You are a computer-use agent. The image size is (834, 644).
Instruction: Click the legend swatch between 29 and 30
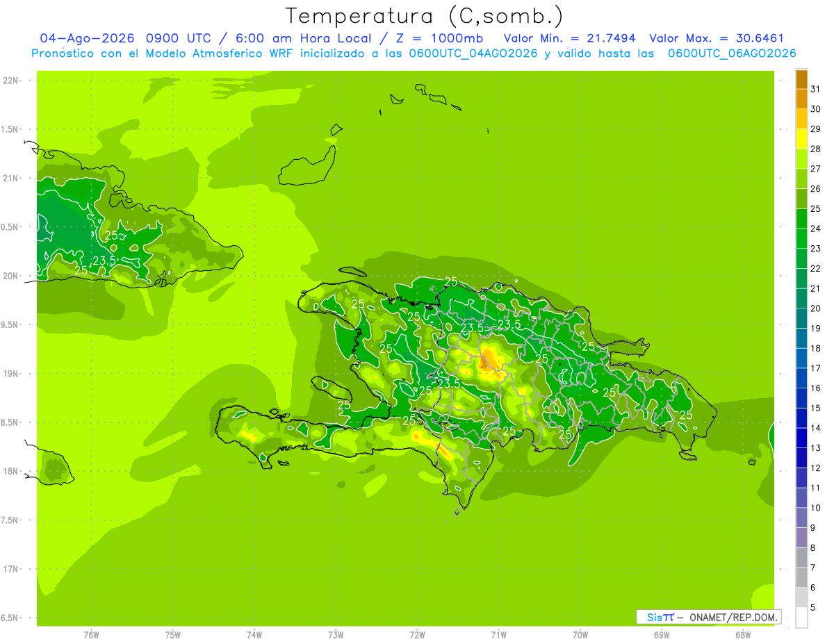[x=801, y=119]
